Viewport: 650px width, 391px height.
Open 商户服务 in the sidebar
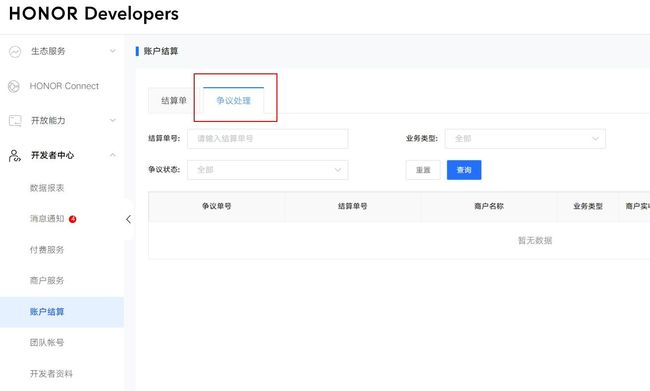[47, 280]
